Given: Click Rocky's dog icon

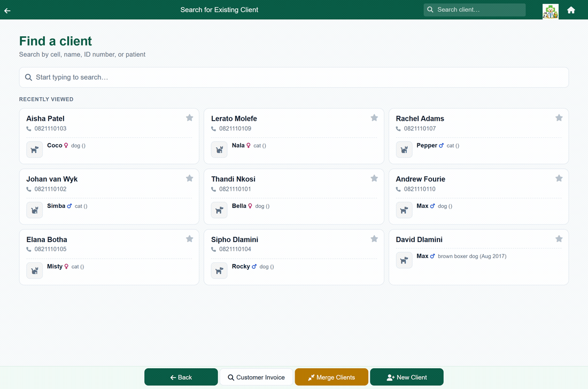Looking at the screenshot, I should [219, 270].
